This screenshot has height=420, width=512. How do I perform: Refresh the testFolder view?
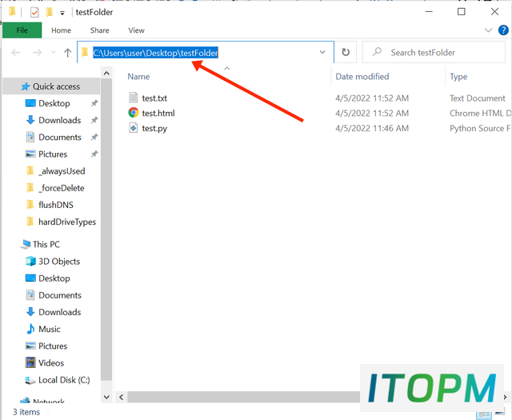coord(346,52)
